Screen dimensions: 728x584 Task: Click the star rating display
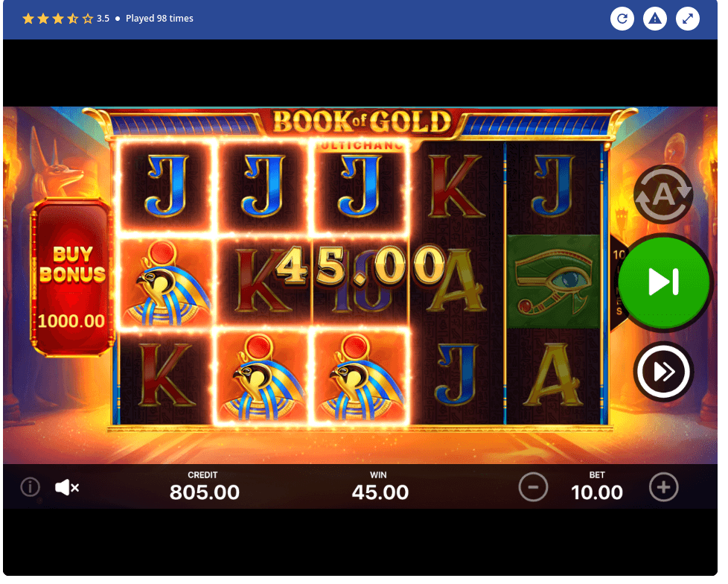point(58,19)
